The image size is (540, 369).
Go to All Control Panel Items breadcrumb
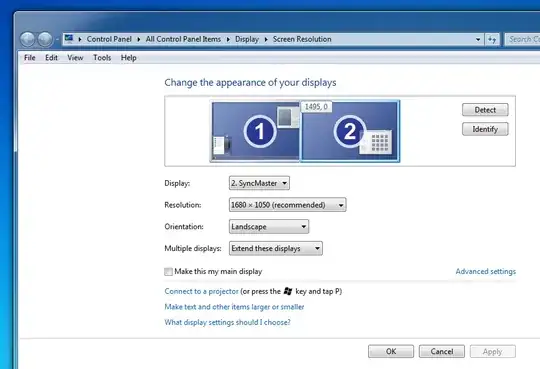pos(183,39)
